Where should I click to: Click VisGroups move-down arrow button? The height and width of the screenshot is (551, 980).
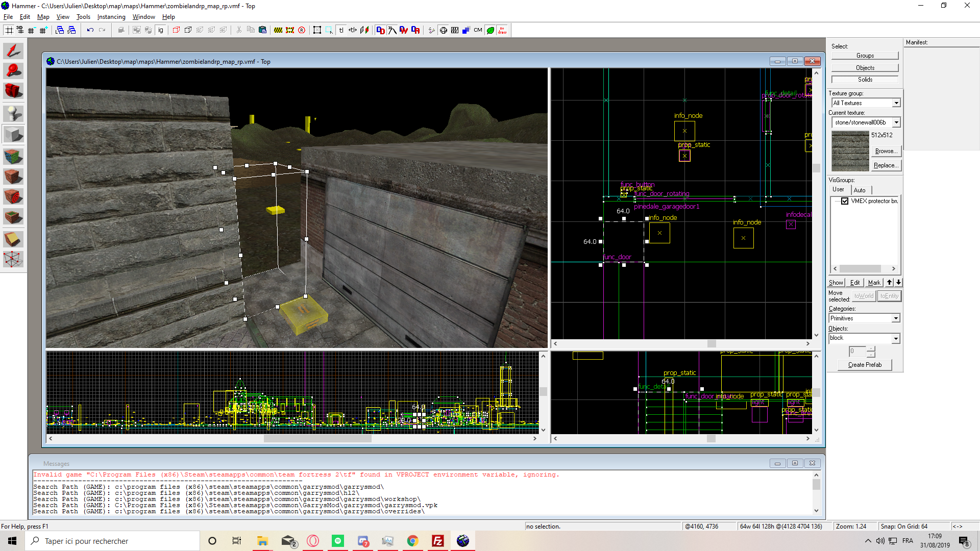point(898,283)
